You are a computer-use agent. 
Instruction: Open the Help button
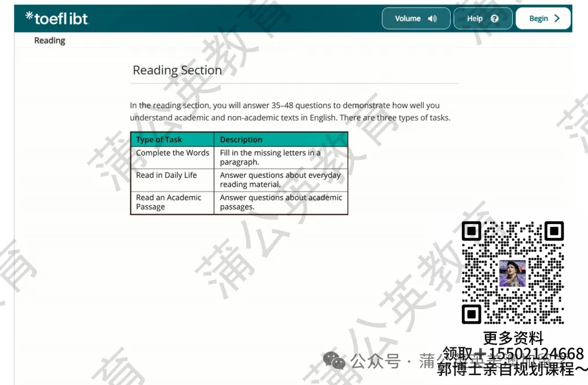pyautogui.click(x=483, y=19)
